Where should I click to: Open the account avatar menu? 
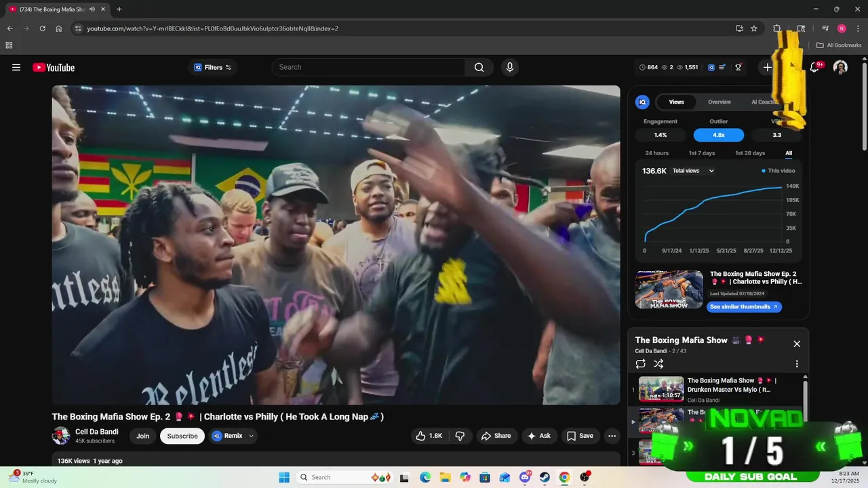tap(840, 67)
